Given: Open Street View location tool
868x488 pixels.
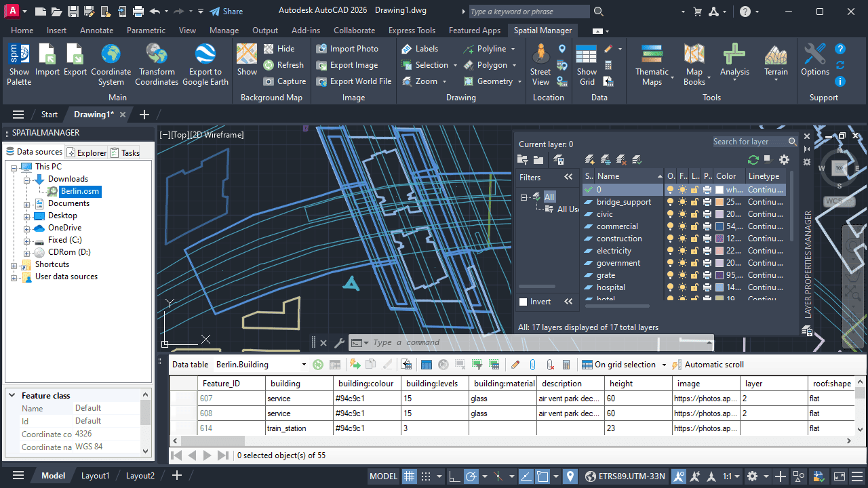Looking at the screenshot, I should pyautogui.click(x=540, y=64).
